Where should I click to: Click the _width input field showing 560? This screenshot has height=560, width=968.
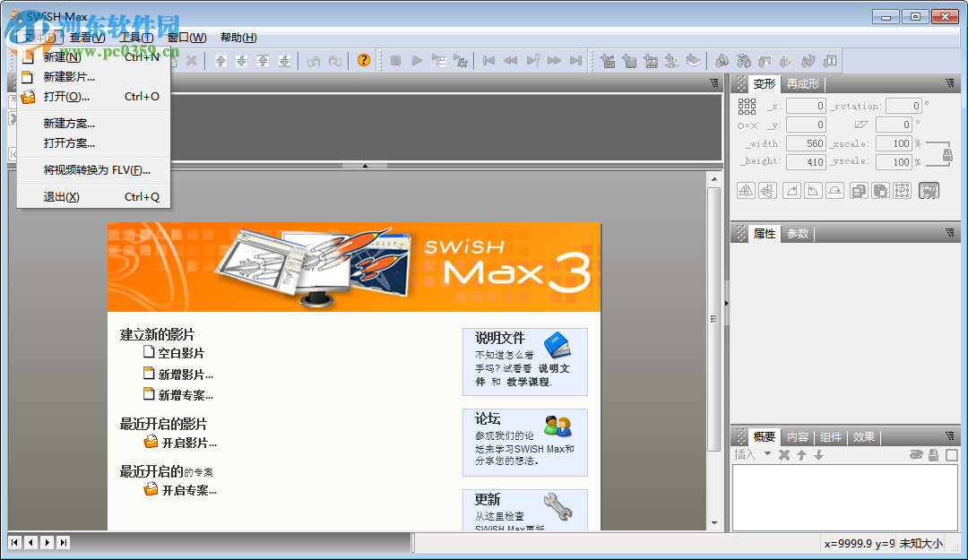click(805, 143)
